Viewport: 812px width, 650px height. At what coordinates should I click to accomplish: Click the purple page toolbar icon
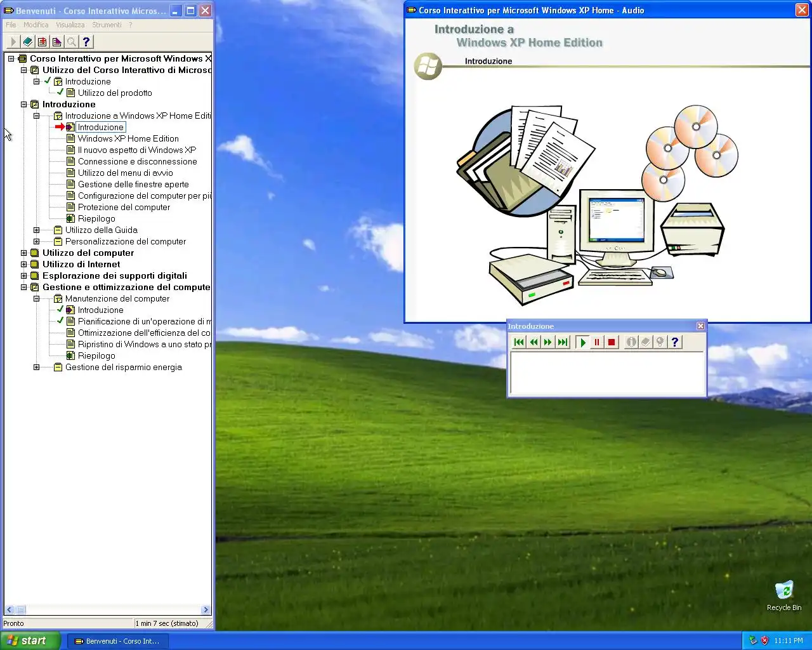(56, 42)
